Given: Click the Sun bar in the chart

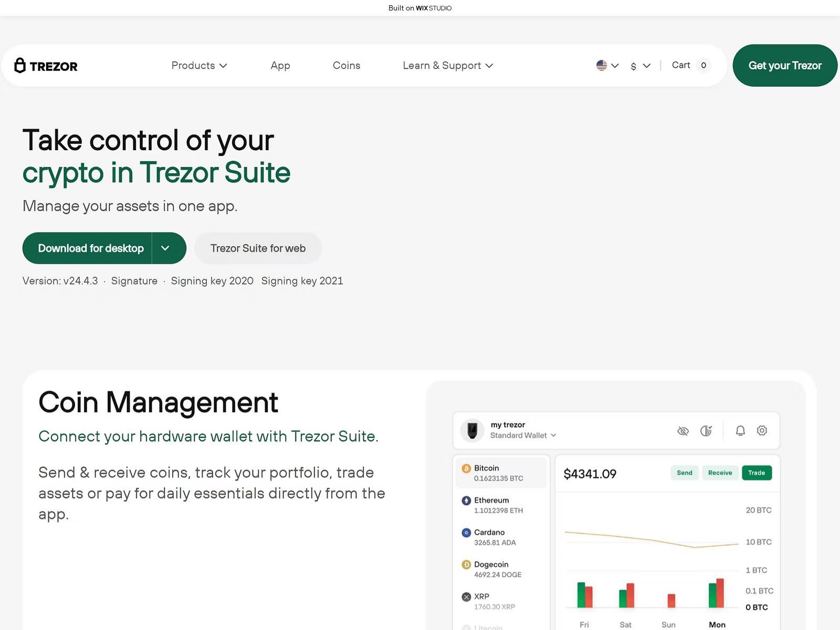Looking at the screenshot, I should [671, 601].
